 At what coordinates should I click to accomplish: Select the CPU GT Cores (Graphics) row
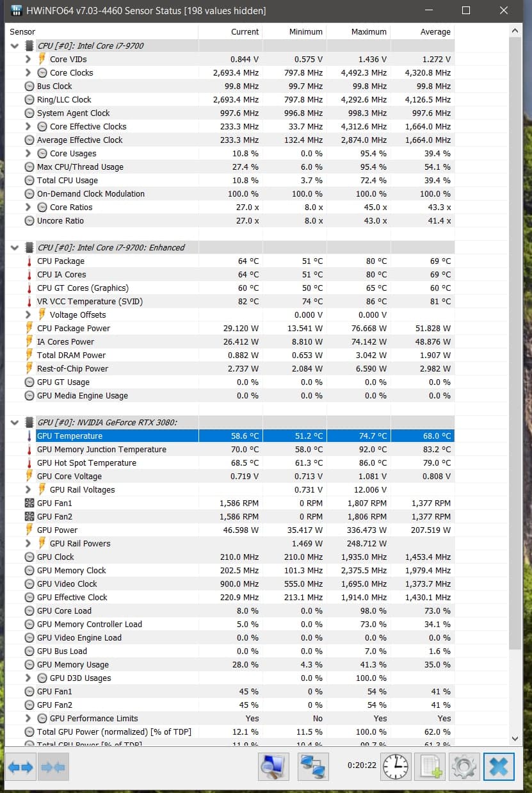(230, 288)
